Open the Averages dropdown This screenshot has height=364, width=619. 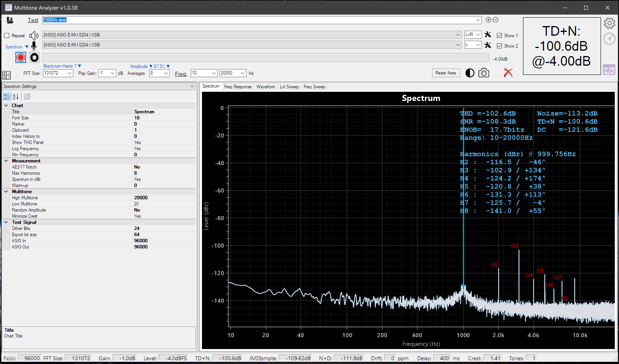(166, 73)
